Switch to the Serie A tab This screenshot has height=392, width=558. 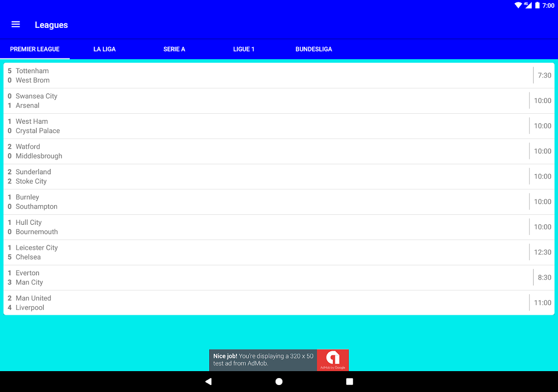point(174,49)
